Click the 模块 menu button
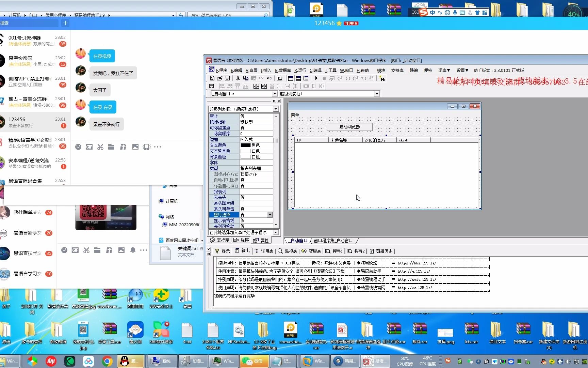Image resolution: width=588 pixels, height=368 pixels. (381, 70)
